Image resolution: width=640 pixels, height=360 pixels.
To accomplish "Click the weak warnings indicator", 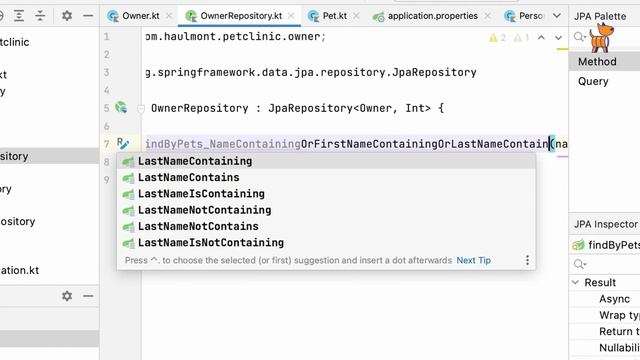I will 521,38.
